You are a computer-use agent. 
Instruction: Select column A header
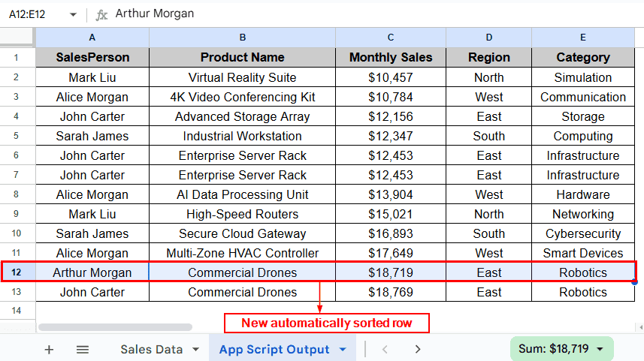(92, 38)
